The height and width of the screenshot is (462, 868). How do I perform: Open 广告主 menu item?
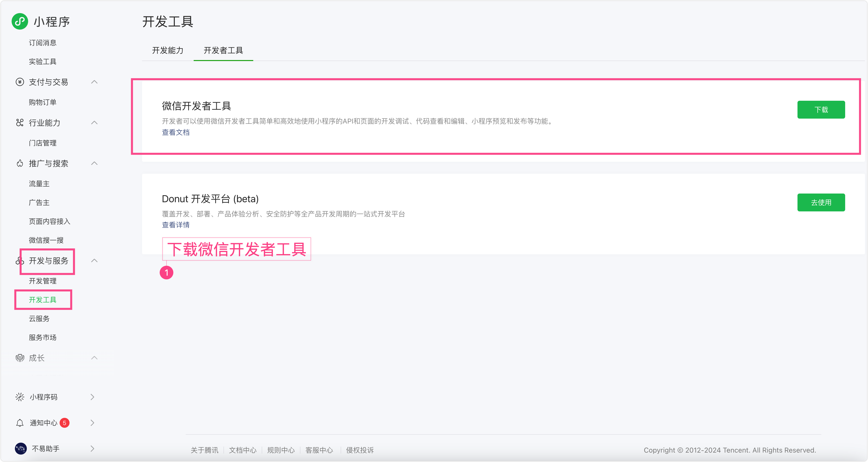[39, 203]
